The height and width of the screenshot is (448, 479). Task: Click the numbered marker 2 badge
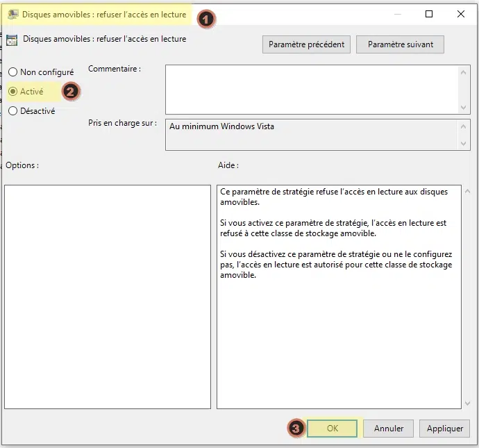[70, 91]
